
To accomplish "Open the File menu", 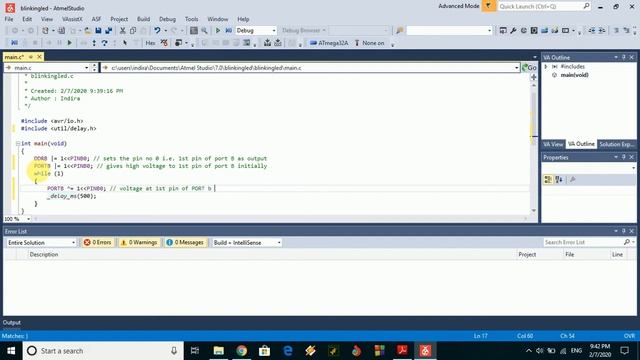I will (9, 19).
